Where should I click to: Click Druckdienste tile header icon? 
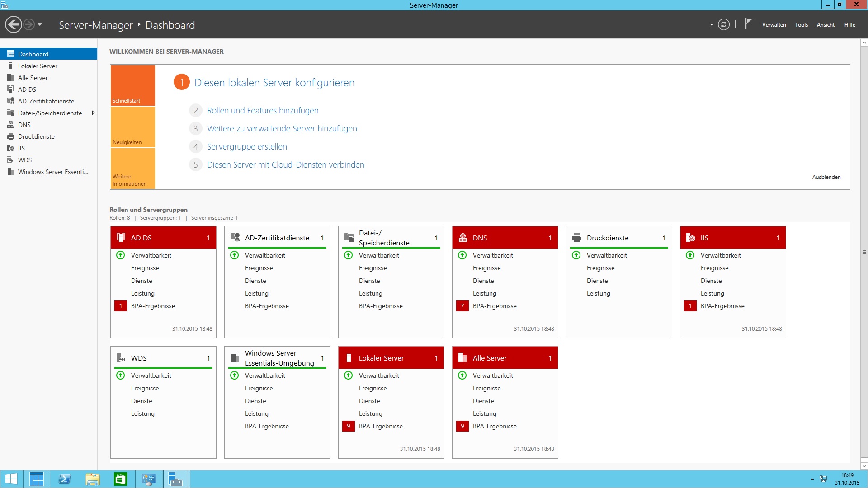coord(577,237)
